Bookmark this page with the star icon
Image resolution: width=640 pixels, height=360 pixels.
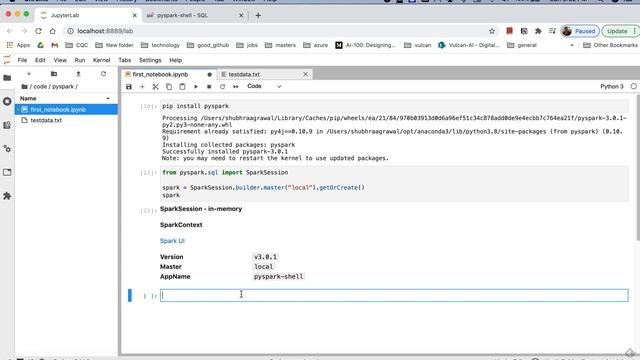[x=492, y=31]
